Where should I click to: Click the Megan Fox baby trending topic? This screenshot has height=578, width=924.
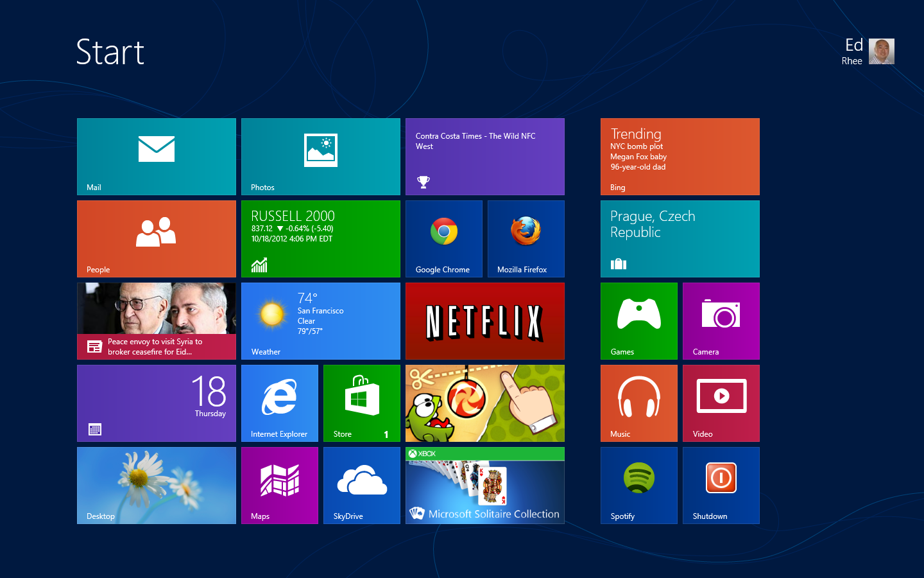click(638, 157)
